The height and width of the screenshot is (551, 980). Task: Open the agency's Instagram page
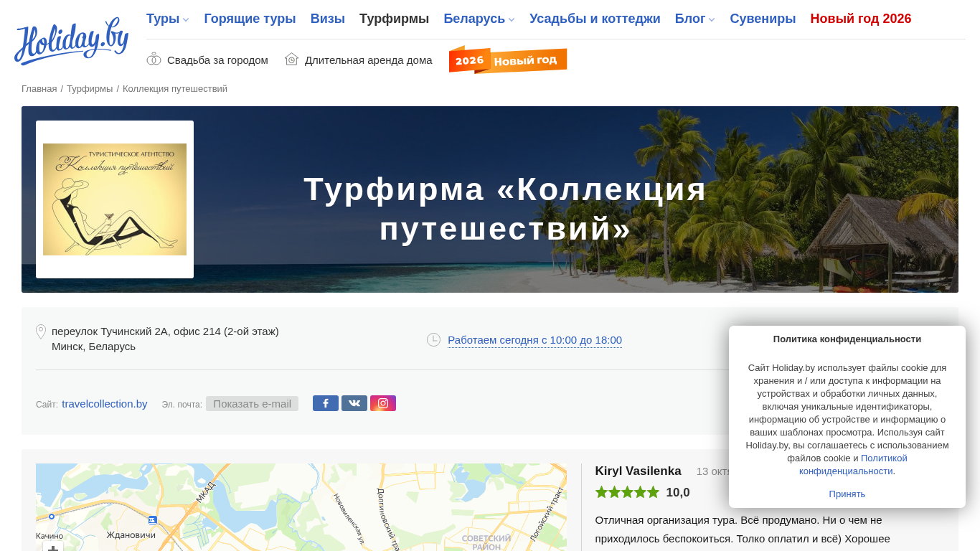pos(383,403)
